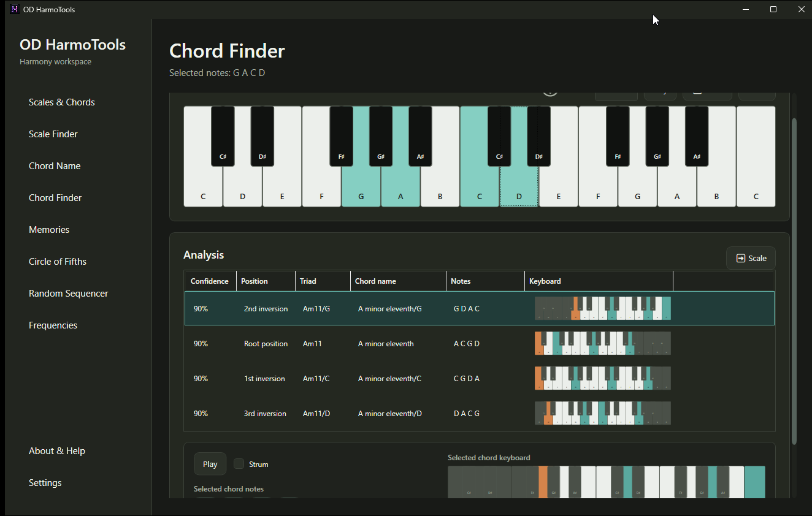Select the lowest D# black key
Image resolution: width=812 pixels, height=516 pixels.
point(262,136)
